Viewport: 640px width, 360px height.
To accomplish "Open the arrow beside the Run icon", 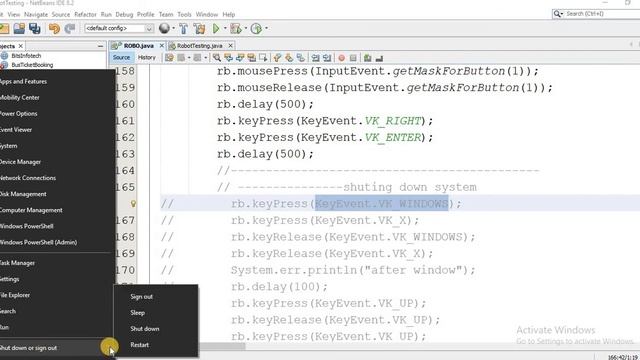I will [x=225, y=28].
